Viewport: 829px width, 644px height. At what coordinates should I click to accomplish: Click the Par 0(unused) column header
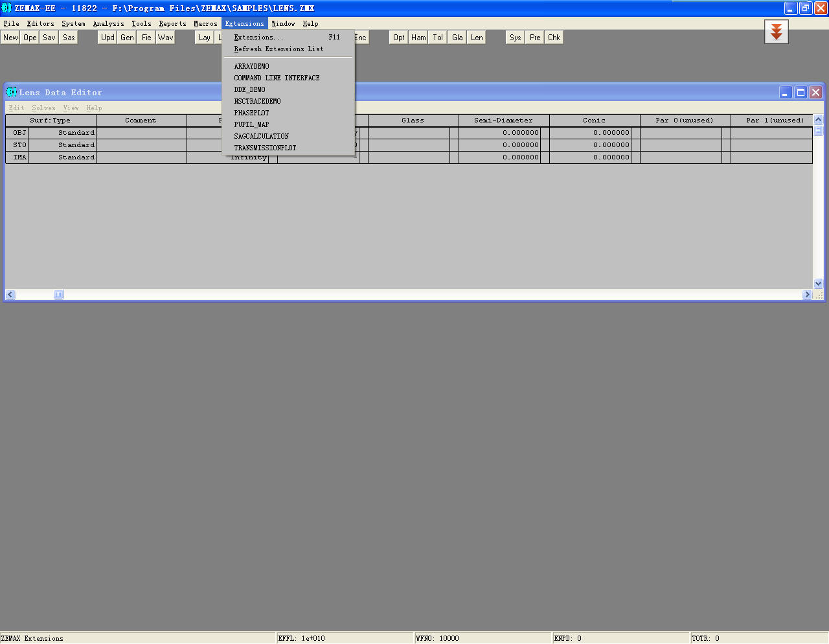coord(685,121)
